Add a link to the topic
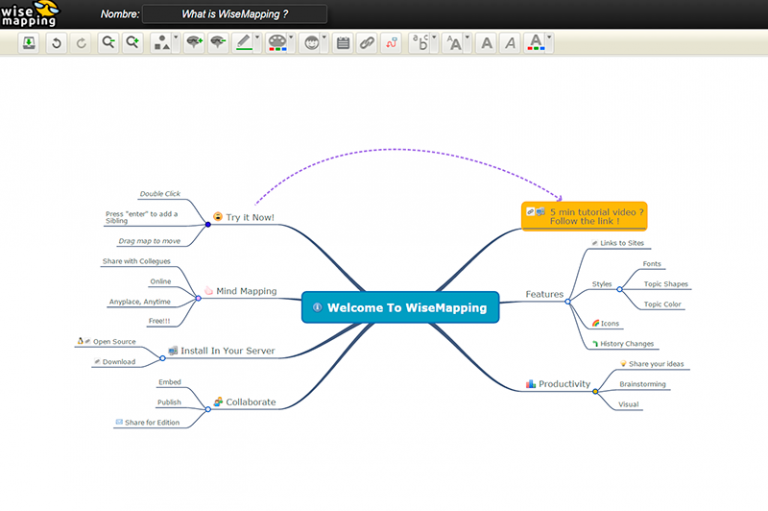The image size is (768, 511). tap(367, 43)
